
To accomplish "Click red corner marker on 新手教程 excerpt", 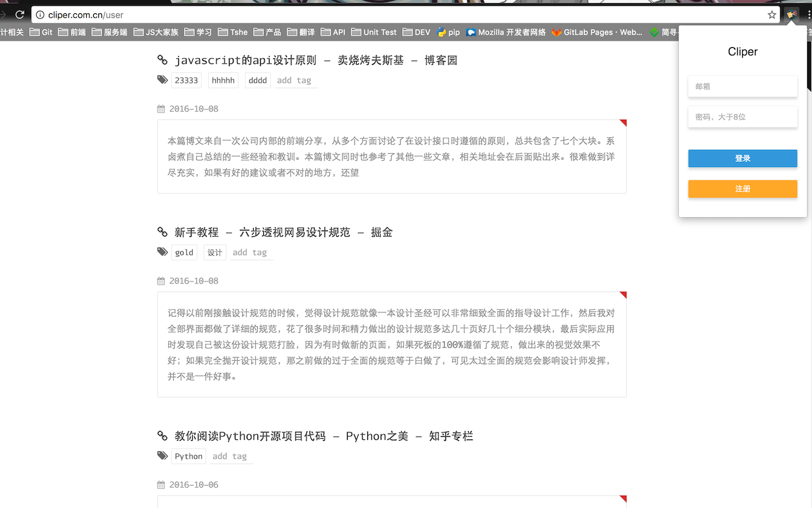I will 623,295.
